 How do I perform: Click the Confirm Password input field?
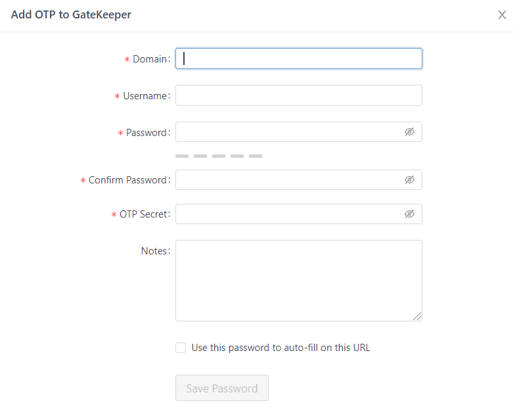(289, 179)
